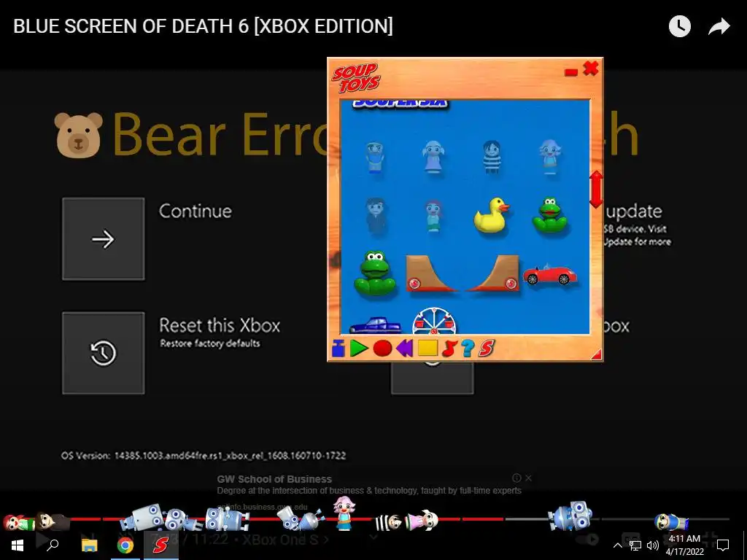The height and width of the screenshot is (560, 747).
Task: Grab the standing pink-haired doll on the taskbar
Action: point(344,513)
